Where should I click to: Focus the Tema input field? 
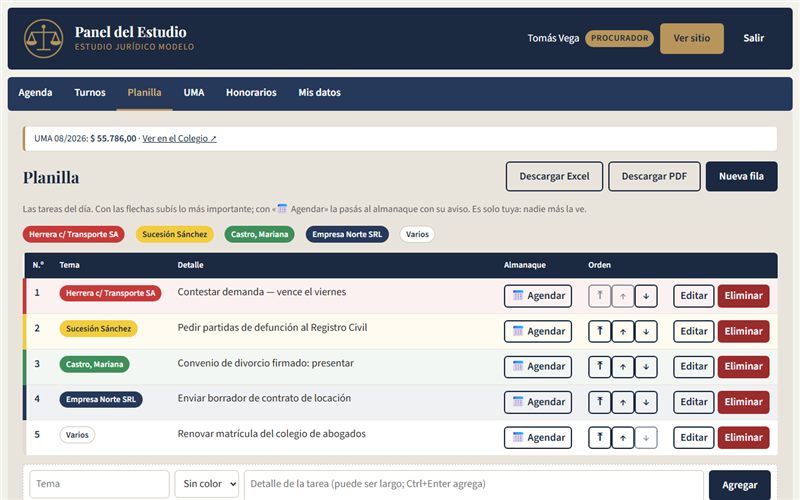99,484
